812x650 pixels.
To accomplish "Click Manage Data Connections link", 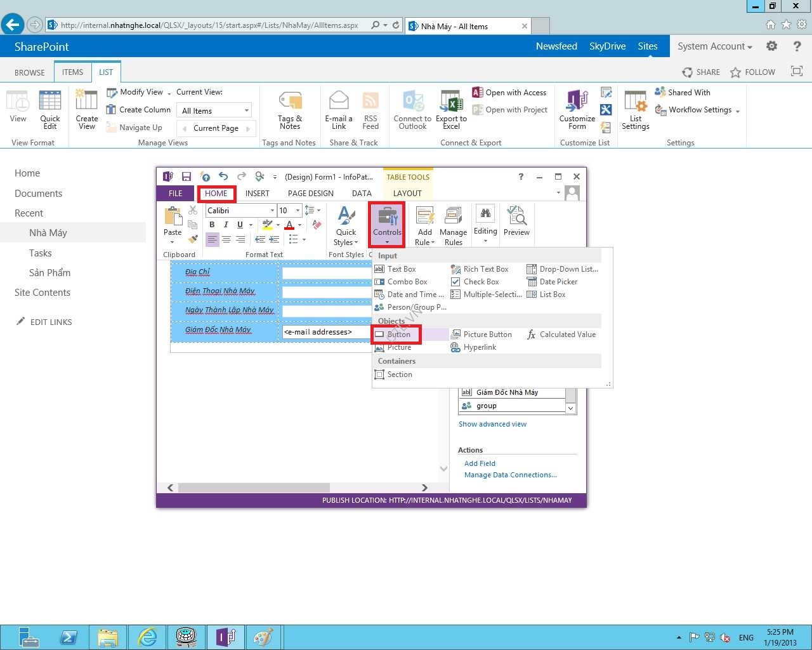I will pos(510,475).
